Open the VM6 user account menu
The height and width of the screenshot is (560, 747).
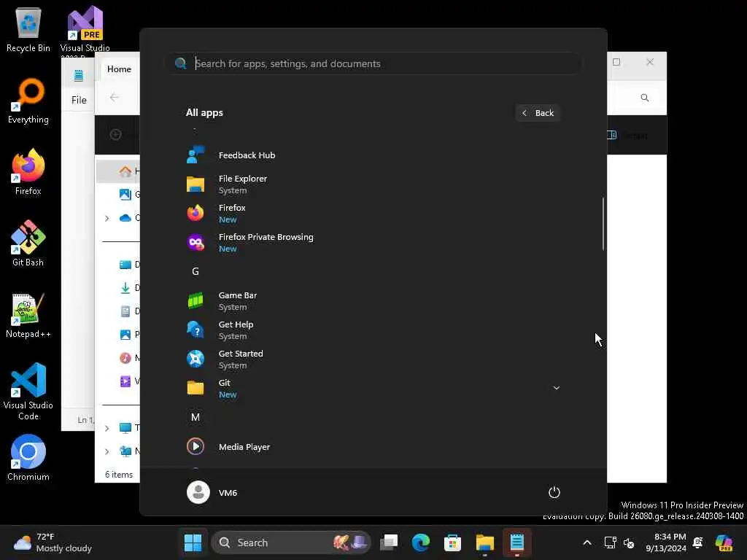212,492
